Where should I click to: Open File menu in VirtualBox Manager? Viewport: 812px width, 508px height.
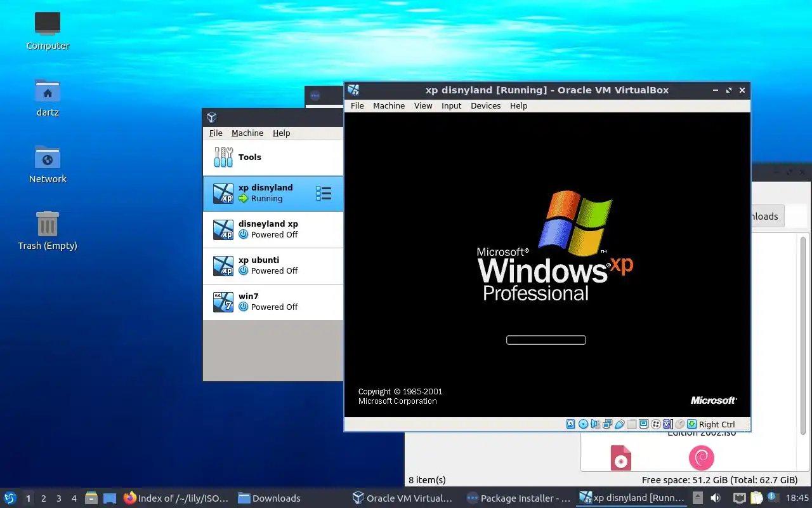click(216, 133)
